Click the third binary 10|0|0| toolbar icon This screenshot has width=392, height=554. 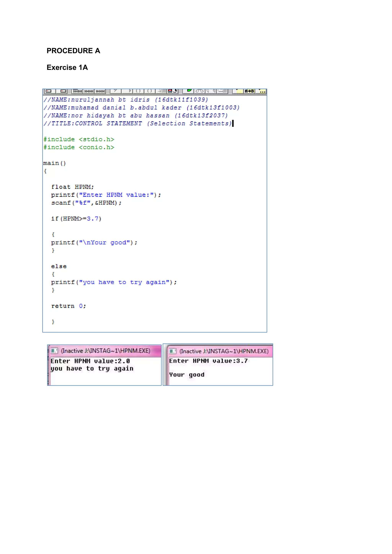(100, 91)
